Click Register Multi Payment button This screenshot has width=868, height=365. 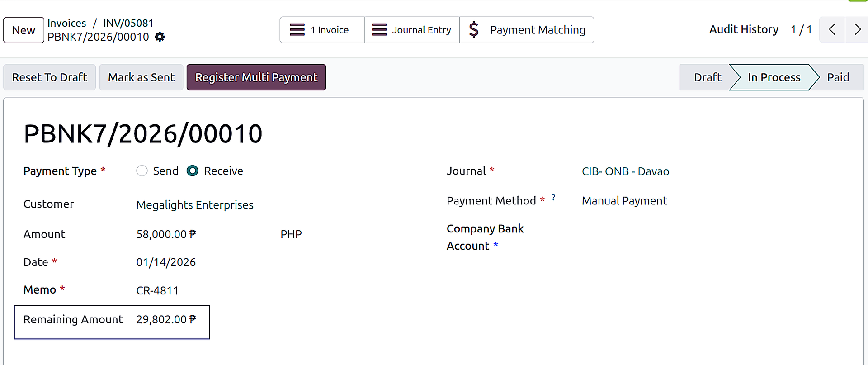coord(256,77)
